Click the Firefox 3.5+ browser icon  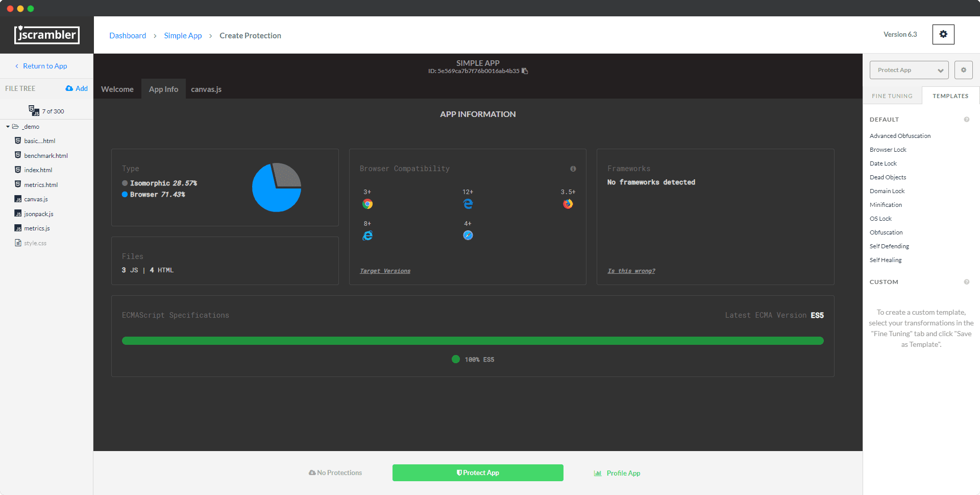click(x=568, y=204)
